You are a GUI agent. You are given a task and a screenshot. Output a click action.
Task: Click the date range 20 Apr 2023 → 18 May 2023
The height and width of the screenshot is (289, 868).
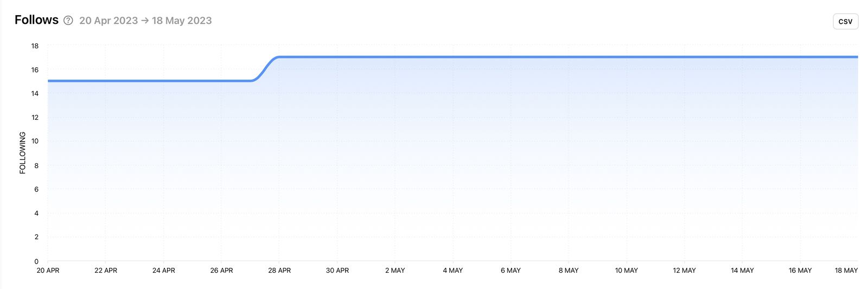(145, 21)
